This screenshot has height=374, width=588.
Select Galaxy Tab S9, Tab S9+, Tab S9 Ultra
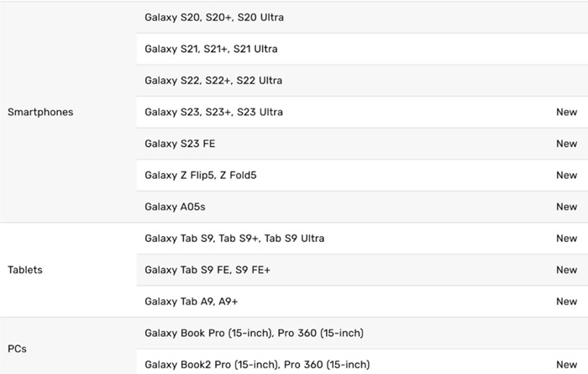pos(234,239)
